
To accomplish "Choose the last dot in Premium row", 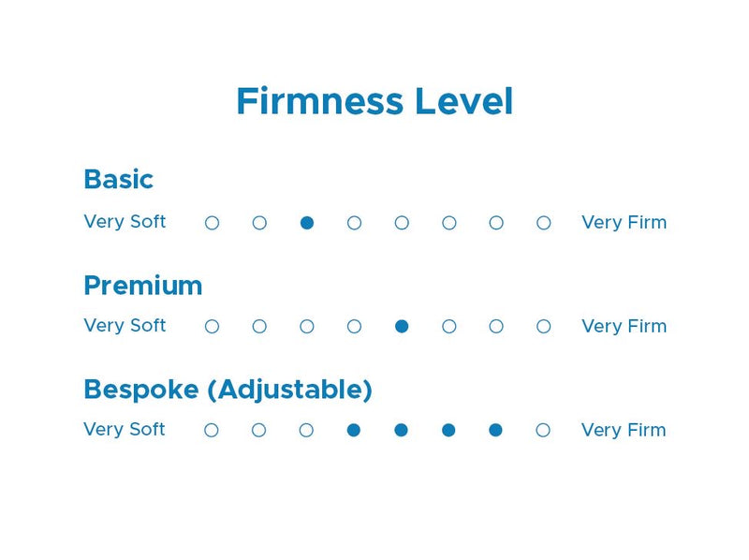I will pyautogui.click(x=544, y=326).
